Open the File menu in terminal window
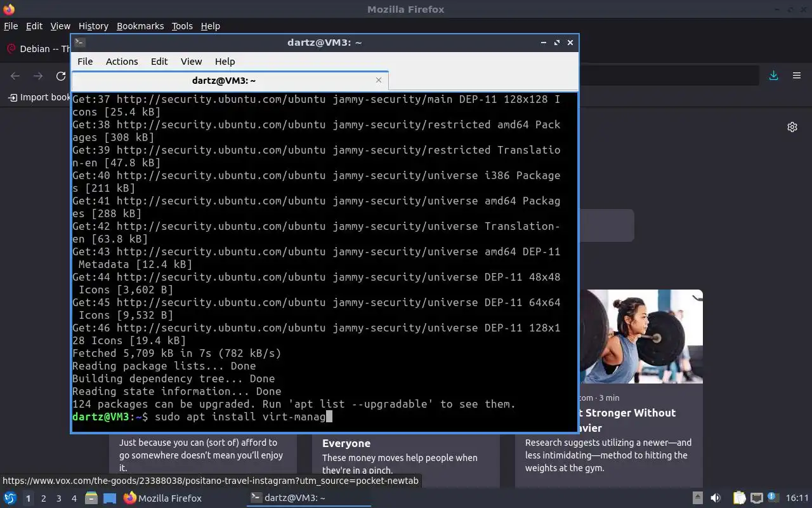812x508 pixels. [85, 62]
